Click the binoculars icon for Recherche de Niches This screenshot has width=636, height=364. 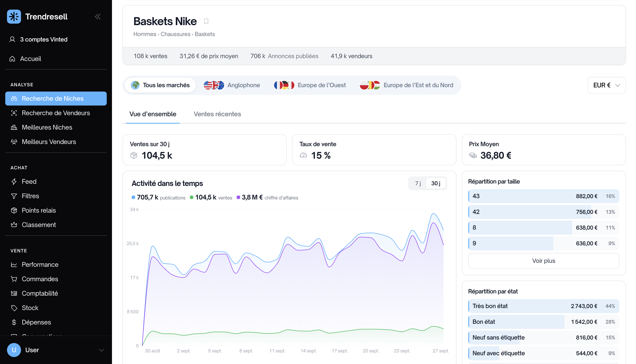(14, 99)
